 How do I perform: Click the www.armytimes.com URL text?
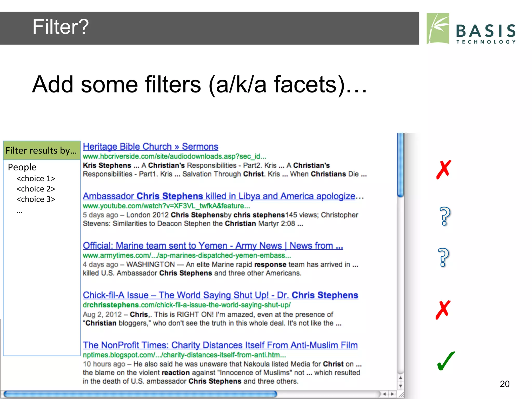(187, 256)
